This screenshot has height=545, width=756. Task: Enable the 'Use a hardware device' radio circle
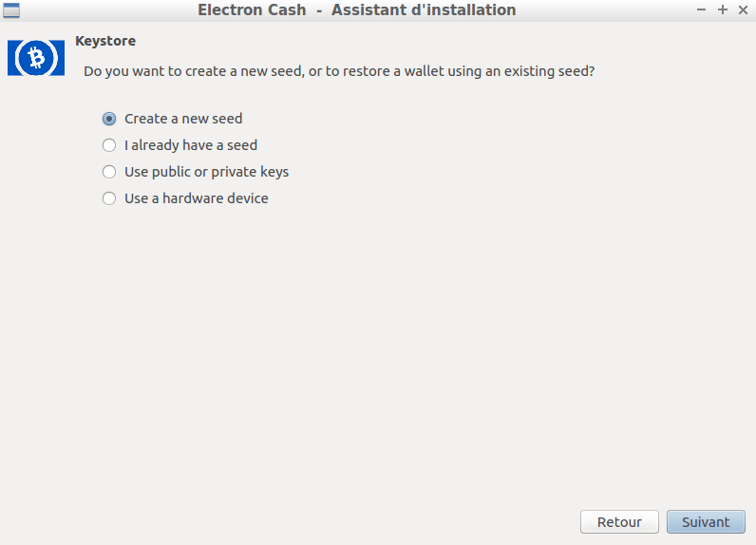tap(109, 198)
